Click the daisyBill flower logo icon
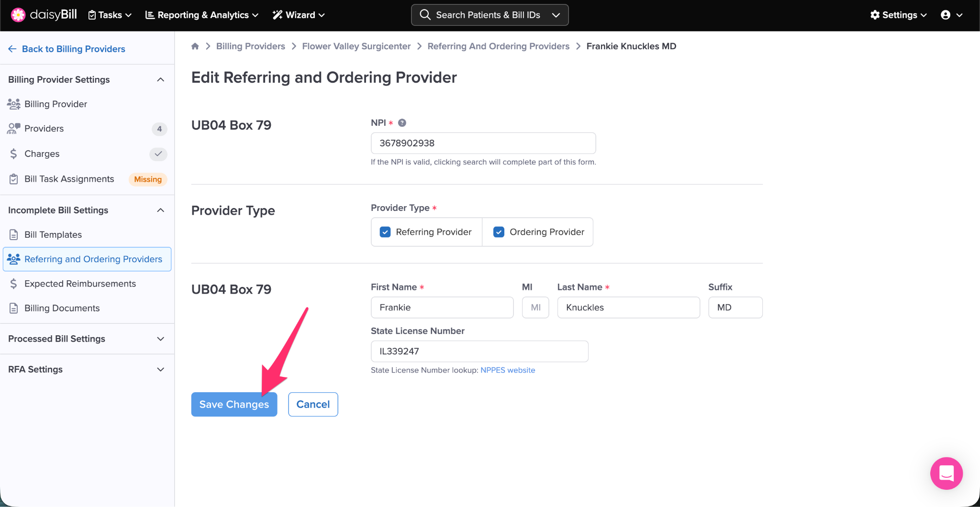This screenshot has width=980, height=507. click(x=18, y=15)
